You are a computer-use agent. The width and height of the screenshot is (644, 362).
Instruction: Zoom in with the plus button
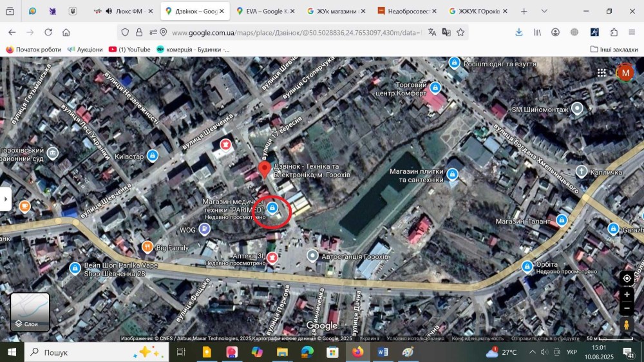pyautogui.click(x=627, y=294)
